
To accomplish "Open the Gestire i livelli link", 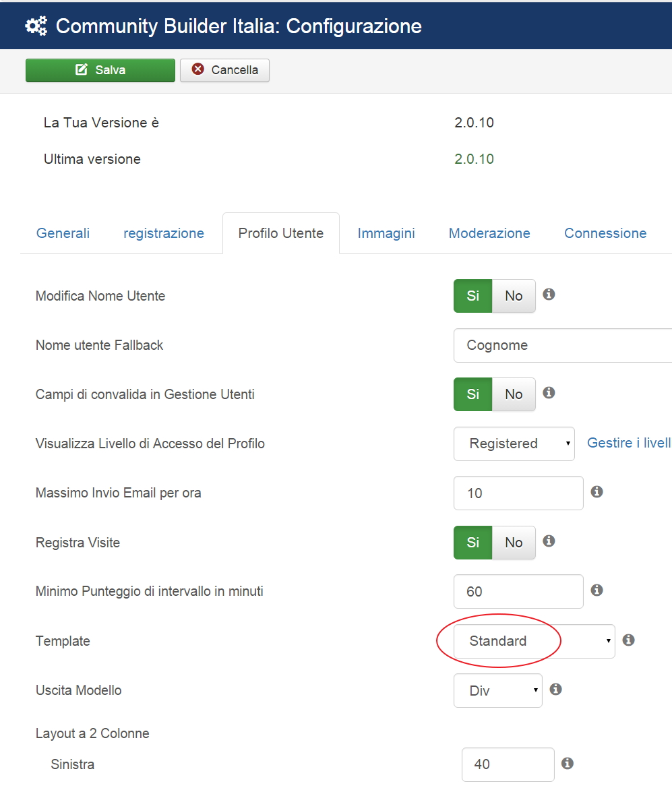I will coord(629,443).
